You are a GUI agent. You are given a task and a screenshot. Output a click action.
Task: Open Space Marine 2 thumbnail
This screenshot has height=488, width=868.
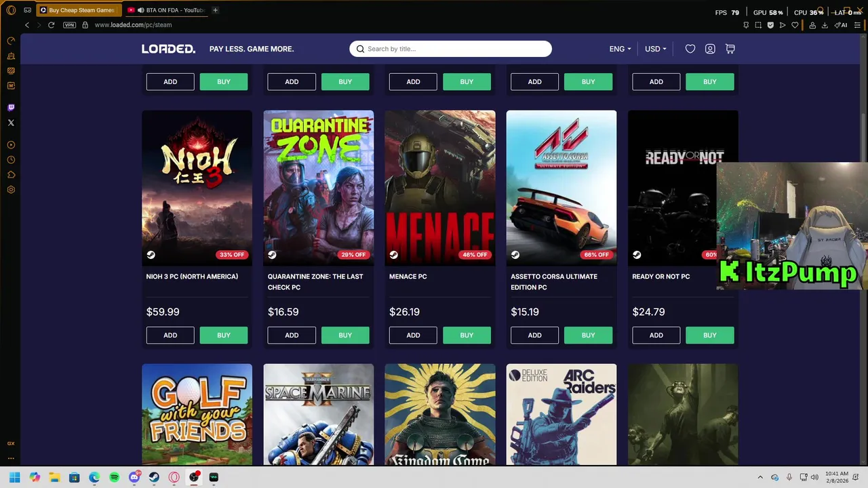(x=319, y=415)
